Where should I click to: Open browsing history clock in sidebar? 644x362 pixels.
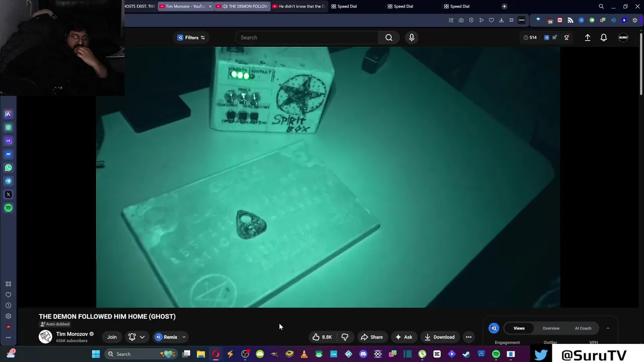click(x=8, y=305)
